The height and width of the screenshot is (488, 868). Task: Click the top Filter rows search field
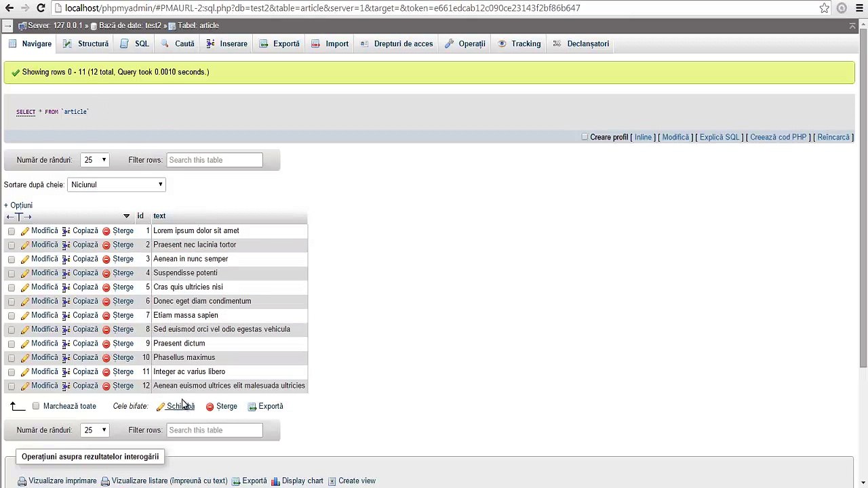tap(214, 160)
